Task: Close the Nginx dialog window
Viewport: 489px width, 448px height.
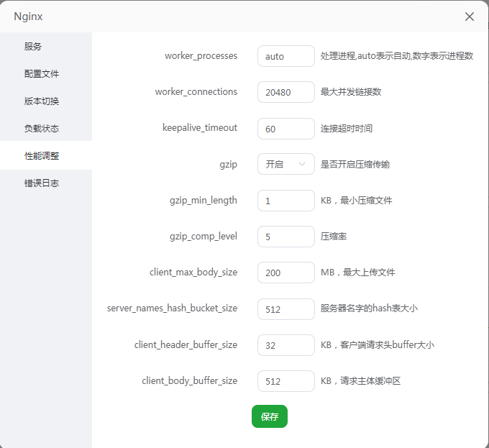Action: coord(469,17)
